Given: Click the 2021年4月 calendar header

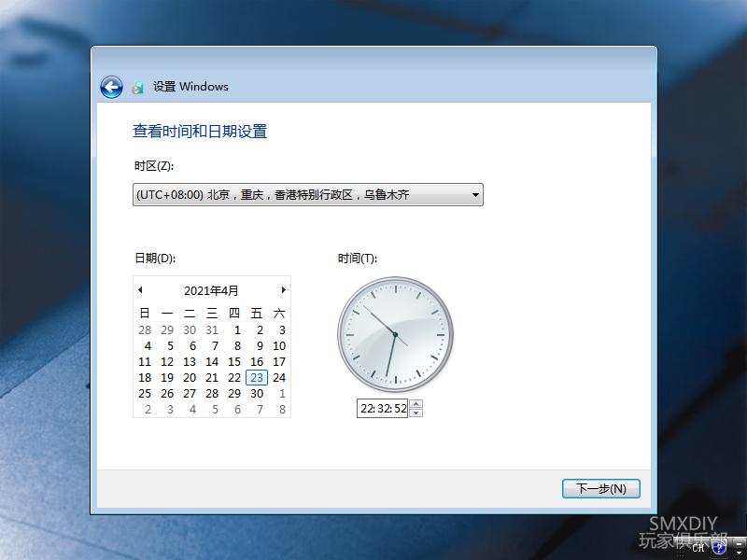Looking at the screenshot, I should [211, 290].
